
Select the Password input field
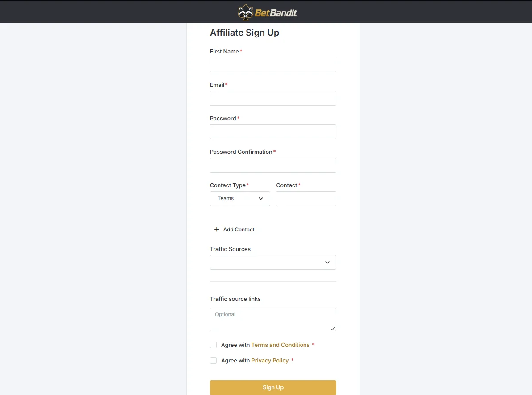[273, 132]
